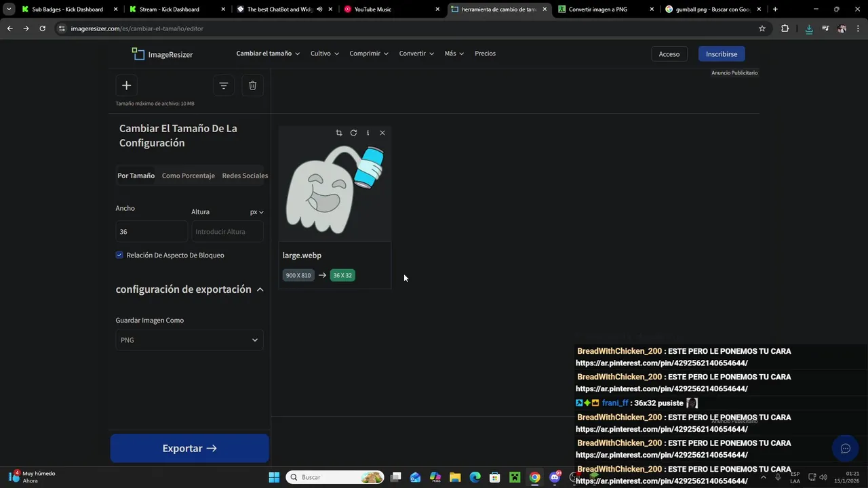Open the browser tab search dropdown
Image resolution: width=868 pixels, height=488 pixels.
click(9, 9)
